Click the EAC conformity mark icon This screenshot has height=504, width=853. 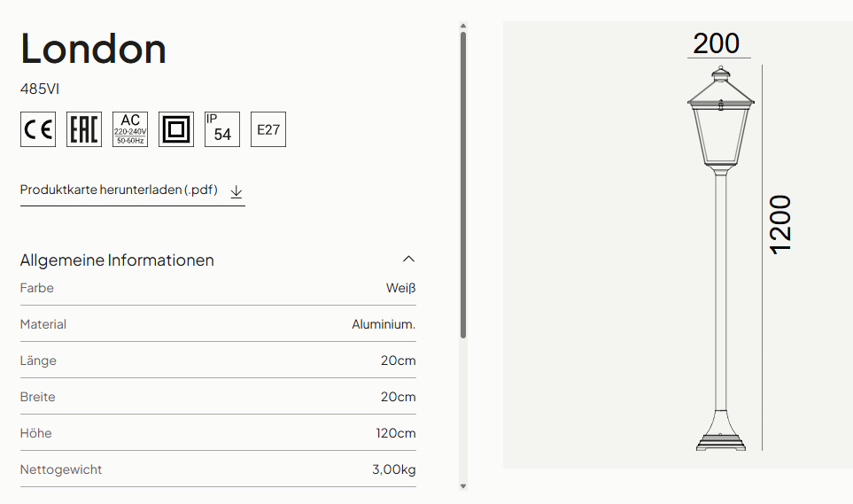(x=84, y=129)
